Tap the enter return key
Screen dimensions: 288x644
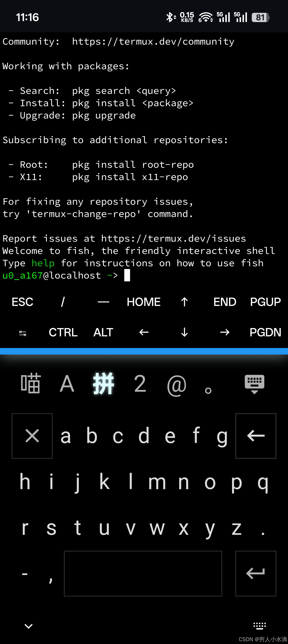click(256, 573)
